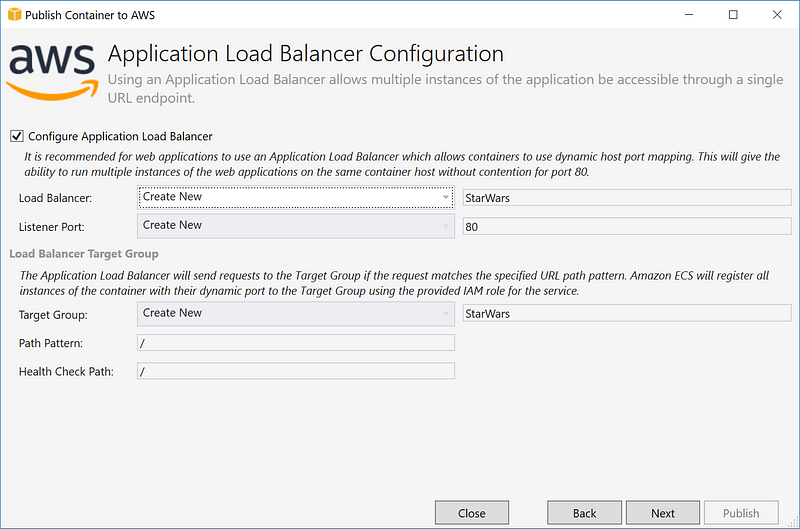Uncheck Configure Application Load Balancer checkbox
Viewport: 800px width, 529px height.
coord(17,136)
